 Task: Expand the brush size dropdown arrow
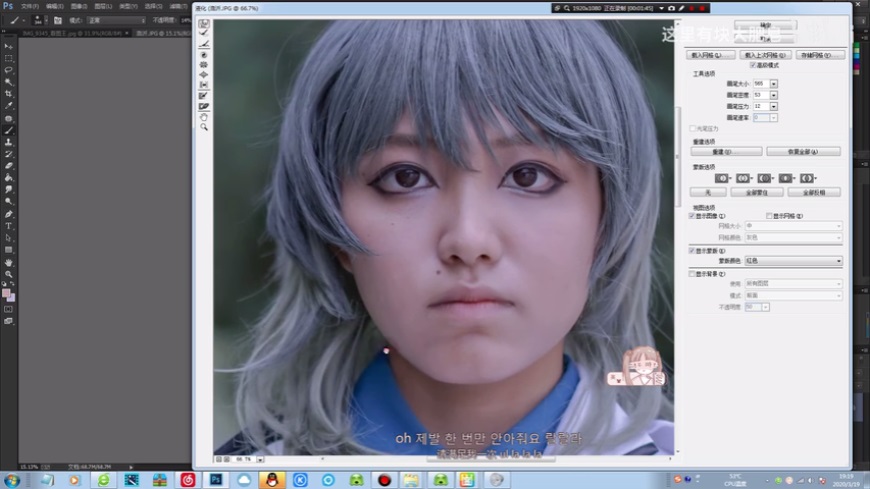tap(774, 84)
